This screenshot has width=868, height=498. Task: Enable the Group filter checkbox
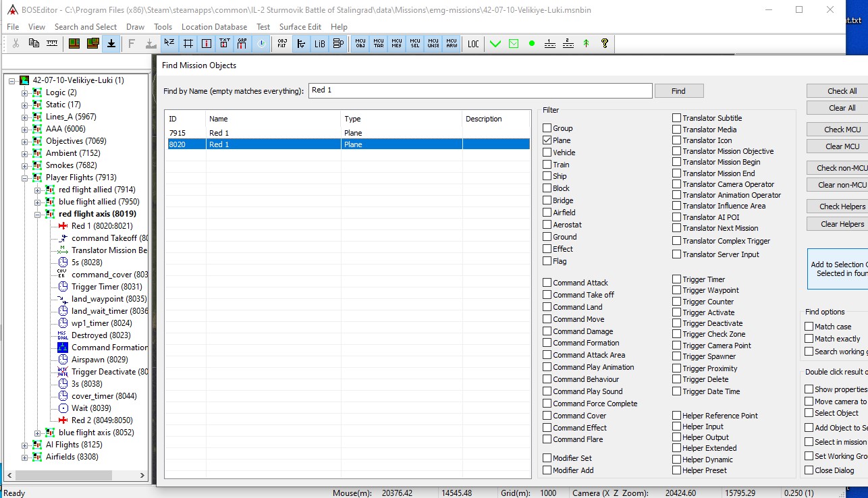547,128
